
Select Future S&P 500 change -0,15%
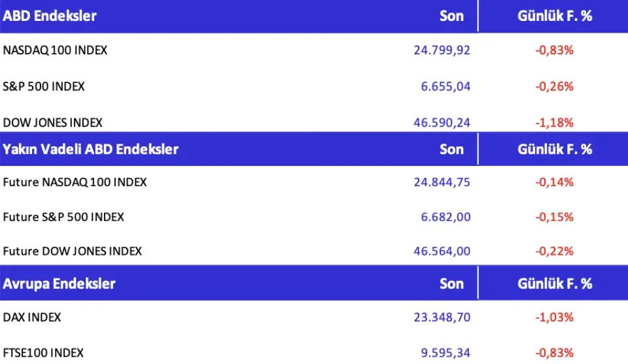coord(554,216)
